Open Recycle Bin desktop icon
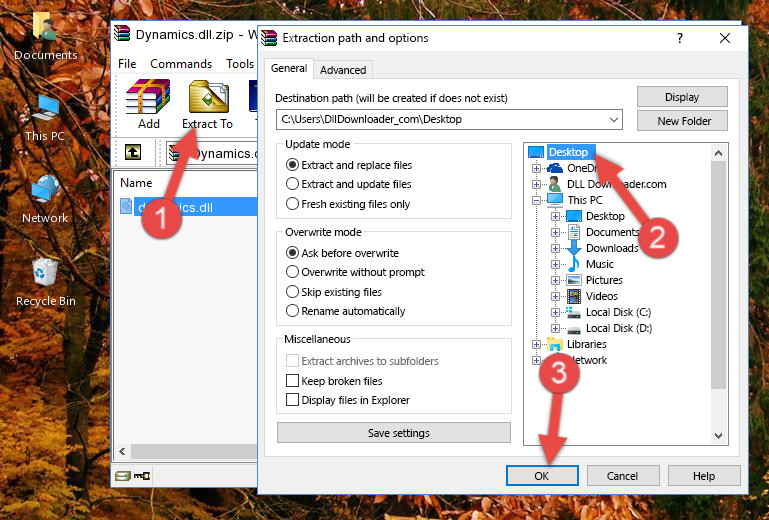This screenshot has width=769, height=520. tap(45, 283)
